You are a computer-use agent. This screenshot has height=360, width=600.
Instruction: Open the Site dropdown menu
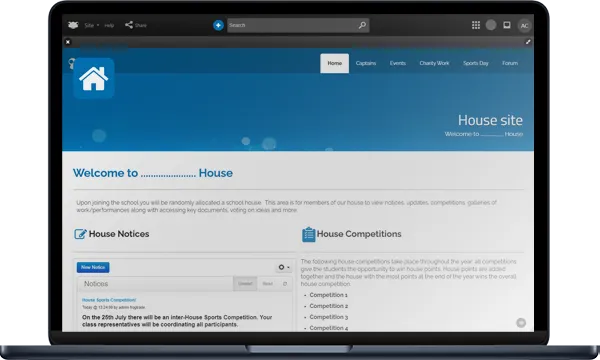(91, 25)
